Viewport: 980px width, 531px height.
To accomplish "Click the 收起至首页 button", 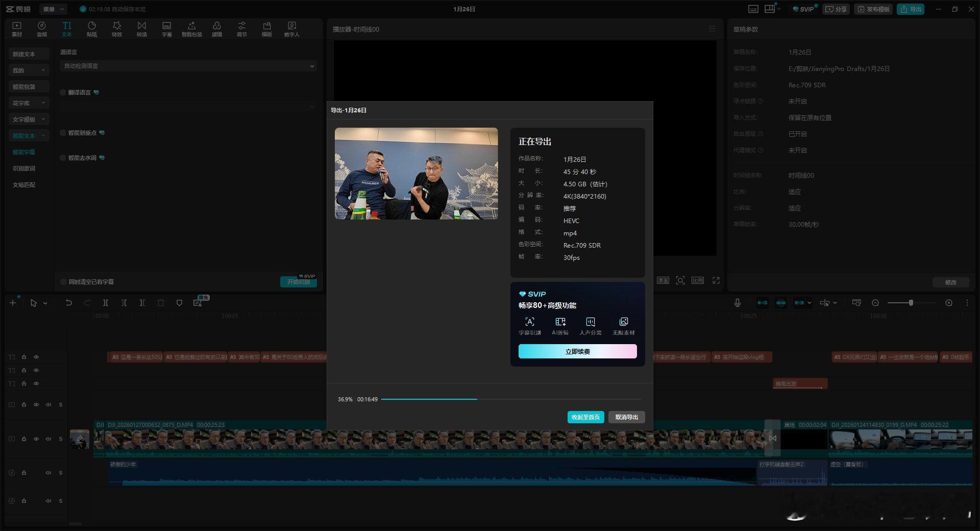I will click(585, 417).
